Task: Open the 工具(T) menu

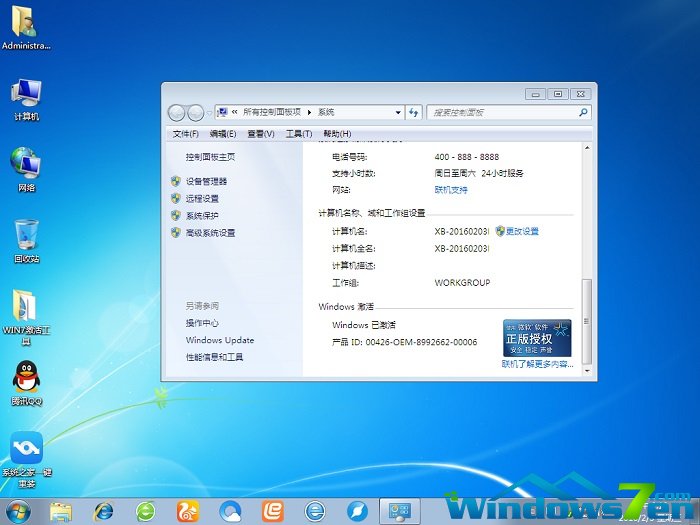Action: [299, 133]
